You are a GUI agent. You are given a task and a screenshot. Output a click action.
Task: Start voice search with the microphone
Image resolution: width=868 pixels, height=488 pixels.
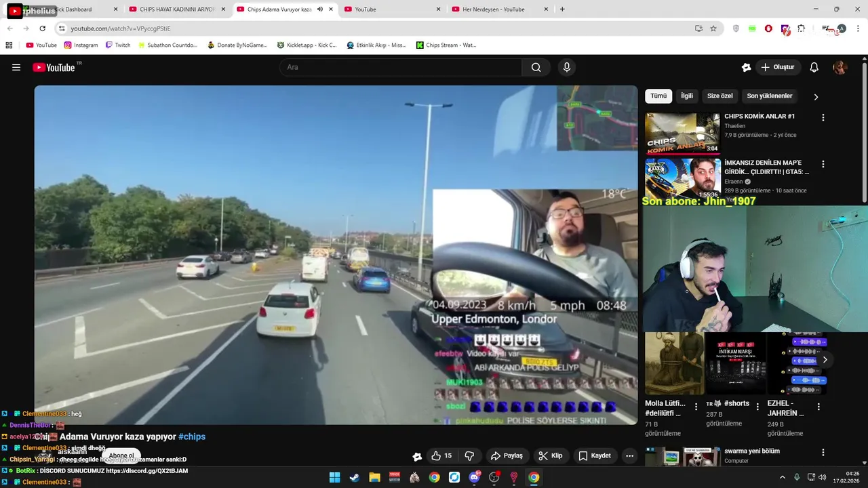coord(567,67)
